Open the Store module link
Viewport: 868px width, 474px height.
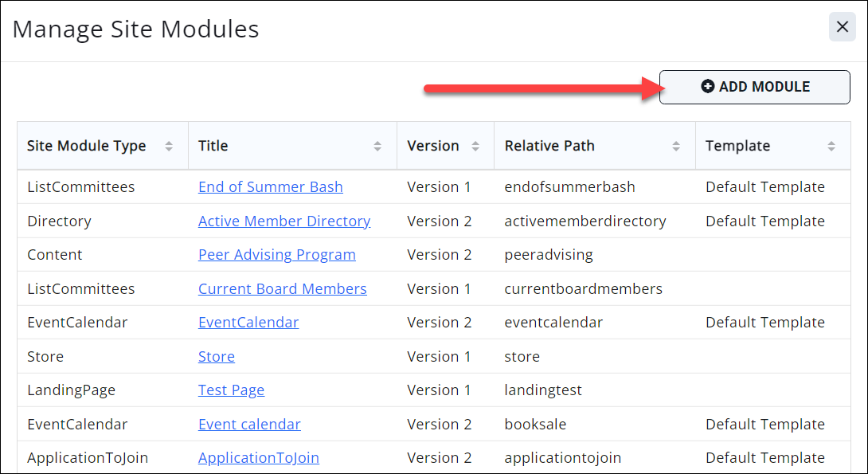(x=216, y=356)
